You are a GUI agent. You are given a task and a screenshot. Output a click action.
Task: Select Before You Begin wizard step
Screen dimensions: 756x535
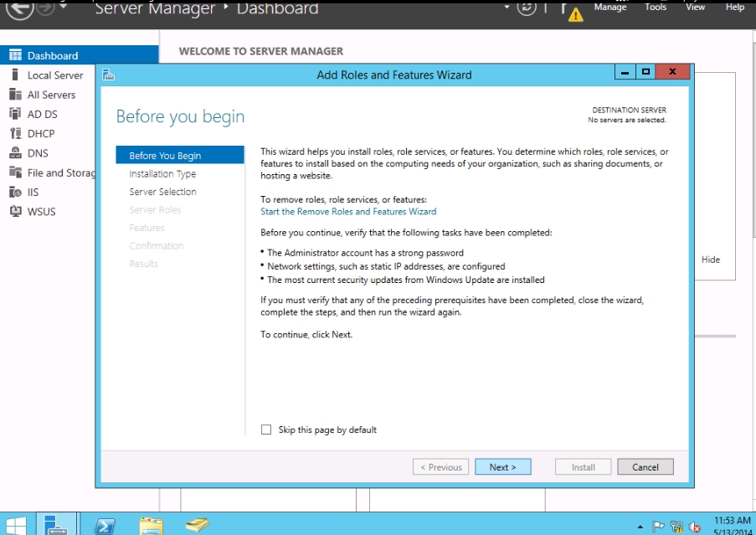[x=180, y=155]
